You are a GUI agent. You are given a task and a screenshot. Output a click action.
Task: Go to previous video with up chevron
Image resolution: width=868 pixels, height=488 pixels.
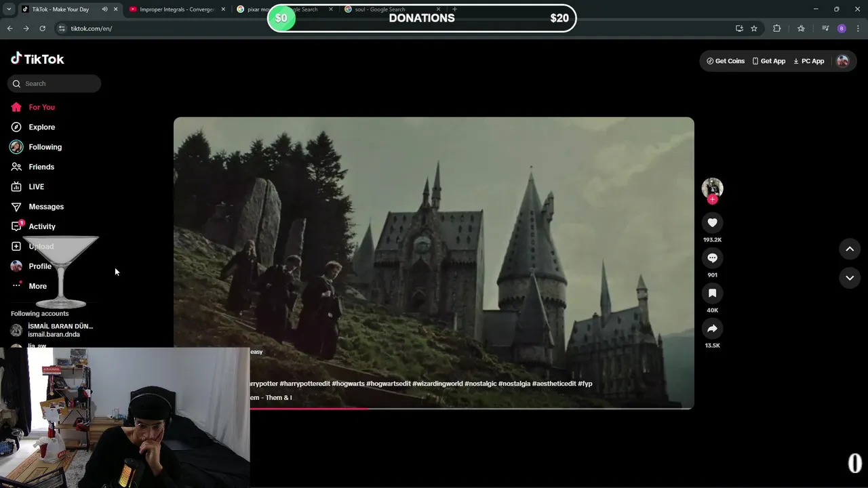tap(850, 249)
